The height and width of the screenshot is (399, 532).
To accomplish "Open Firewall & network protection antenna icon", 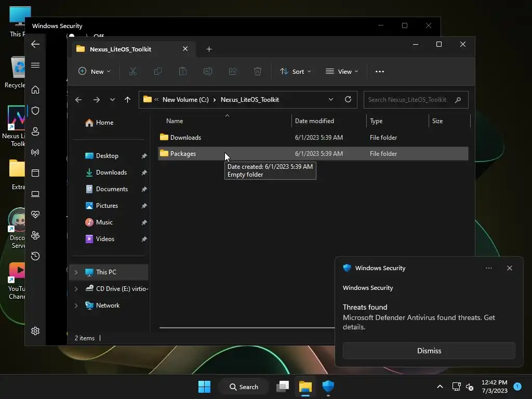I will coord(35,152).
